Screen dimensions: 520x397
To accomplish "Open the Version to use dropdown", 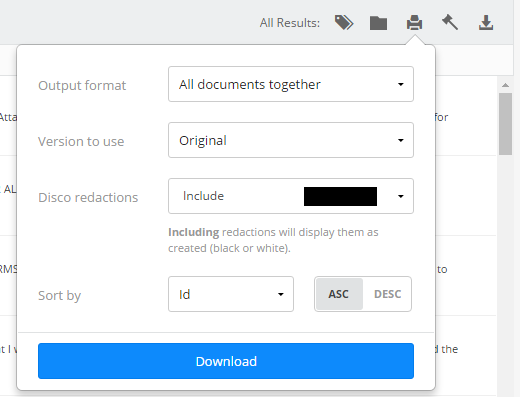I will tap(291, 140).
